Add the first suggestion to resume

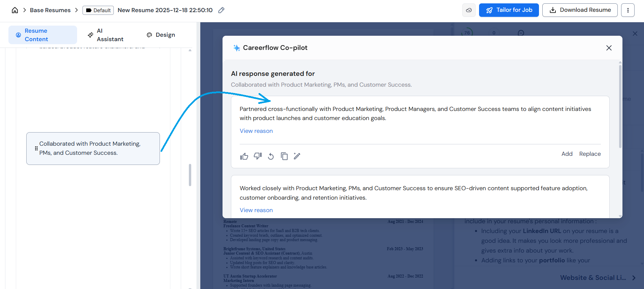tap(567, 154)
